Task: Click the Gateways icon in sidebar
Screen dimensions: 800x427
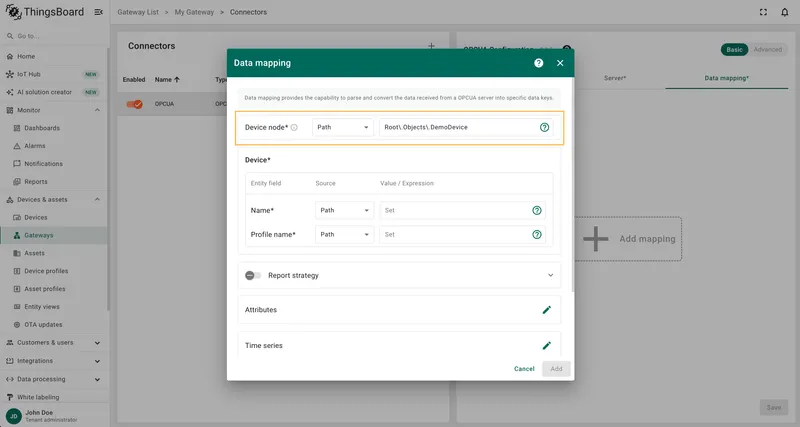Action: click(x=17, y=235)
